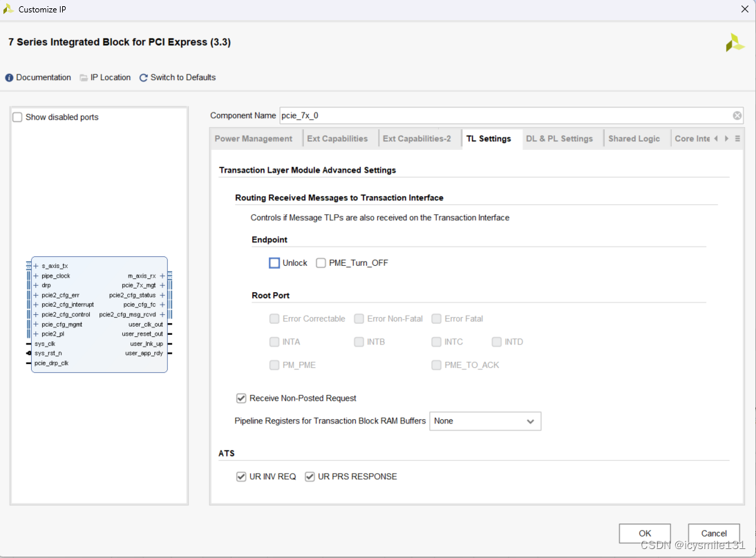Click the INTA checkbox
This screenshot has height=558, width=756.
274,342
